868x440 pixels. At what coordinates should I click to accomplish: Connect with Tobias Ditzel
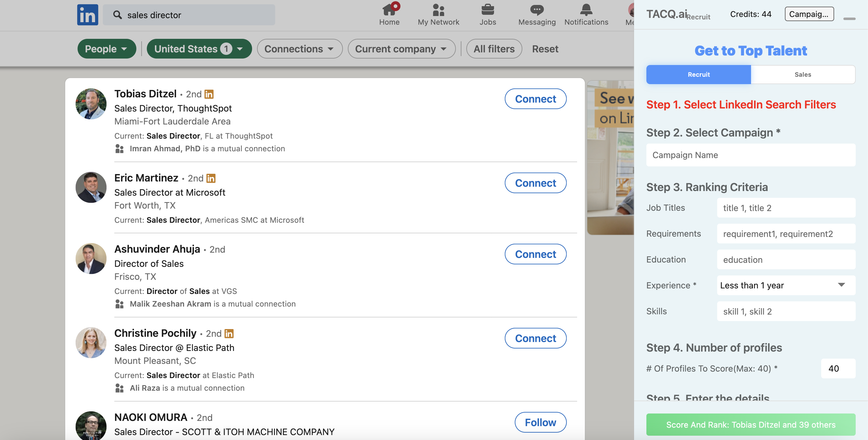tap(536, 99)
